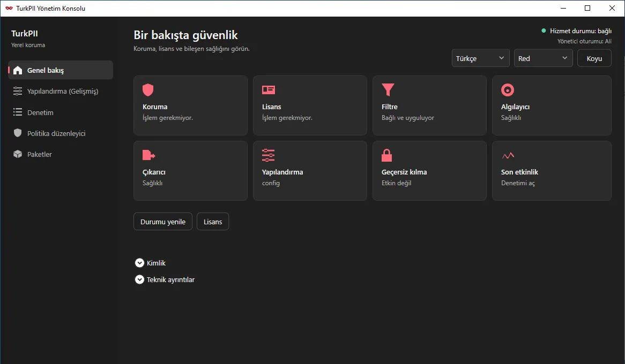Image resolution: width=625 pixels, height=364 pixels.
Task: Click the Koyu theme button
Action: coord(594,58)
